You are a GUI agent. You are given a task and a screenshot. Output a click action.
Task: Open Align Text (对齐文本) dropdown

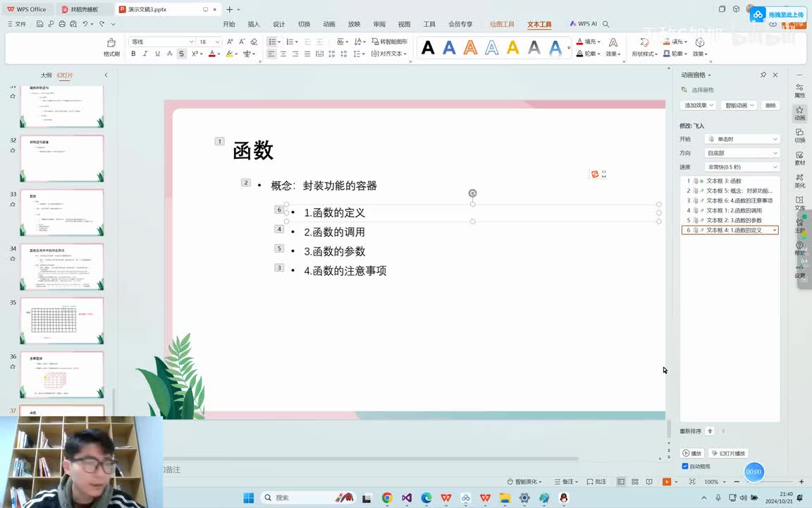(x=389, y=54)
